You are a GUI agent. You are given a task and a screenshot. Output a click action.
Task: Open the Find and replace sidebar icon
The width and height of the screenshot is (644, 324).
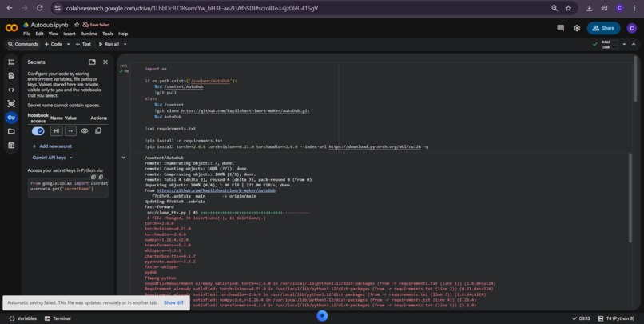click(x=11, y=76)
